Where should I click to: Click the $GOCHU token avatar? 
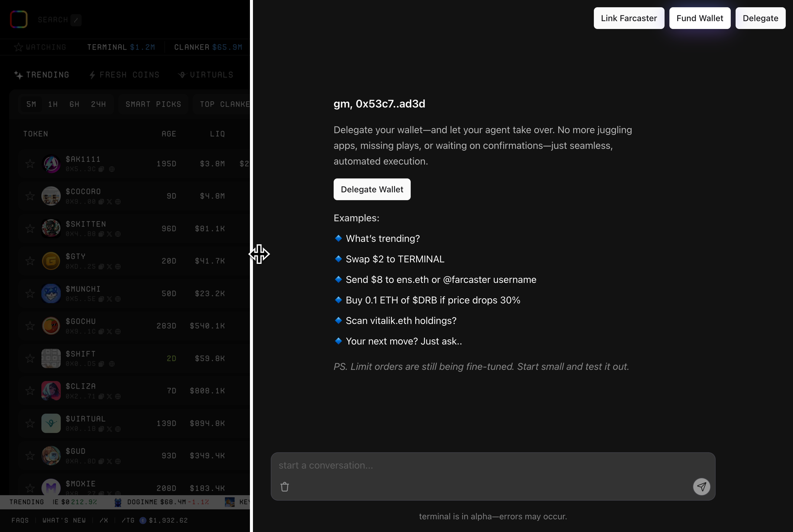(x=51, y=326)
